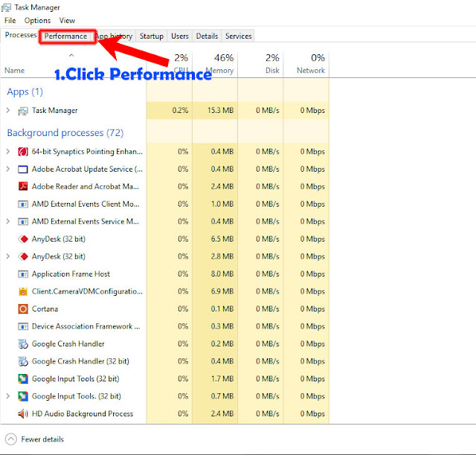Open the Options menu
Image resolution: width=476 pixels, height=455 pixels.
click(37, 21)
